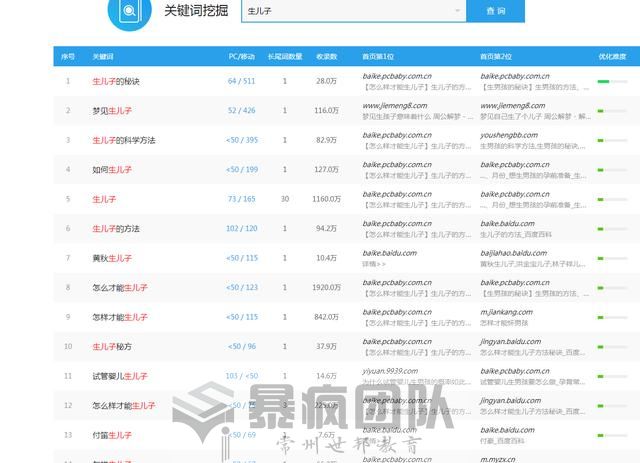This screenshot has height=463, width=640.
Task: Open keyword 付笛生儿子
Action: (112, 435)
